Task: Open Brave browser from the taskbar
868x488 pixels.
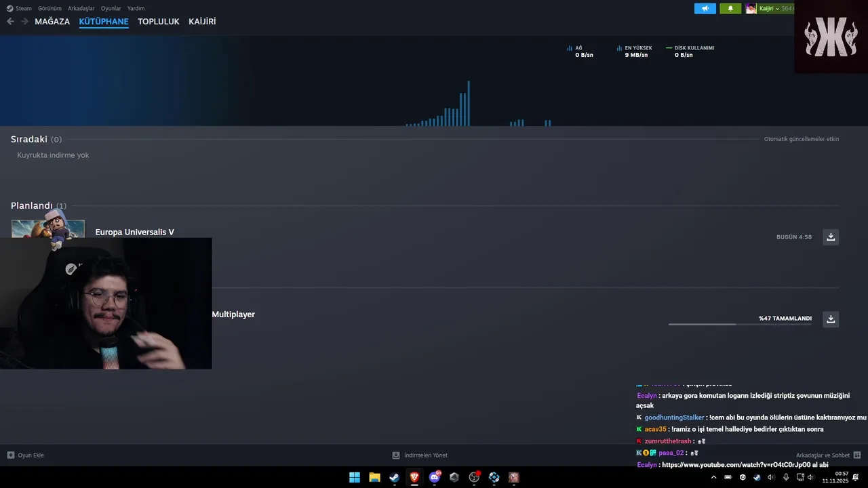Action: 414,477
